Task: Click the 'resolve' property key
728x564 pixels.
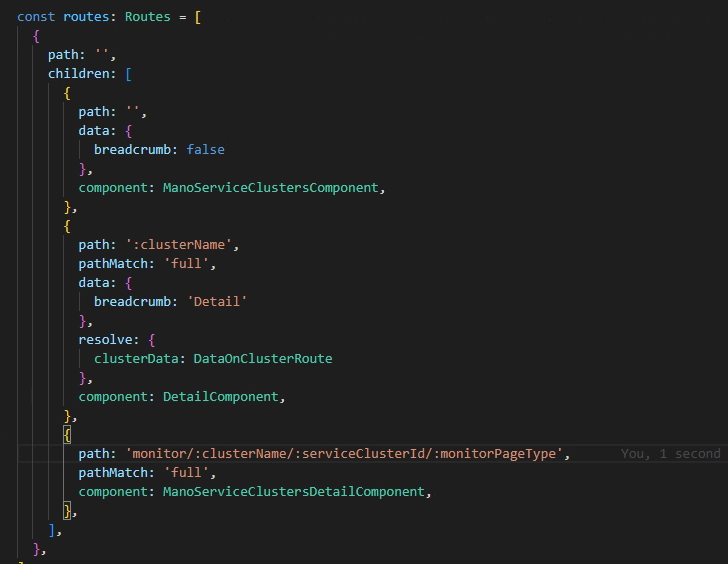Action: (x=105, y=340)
